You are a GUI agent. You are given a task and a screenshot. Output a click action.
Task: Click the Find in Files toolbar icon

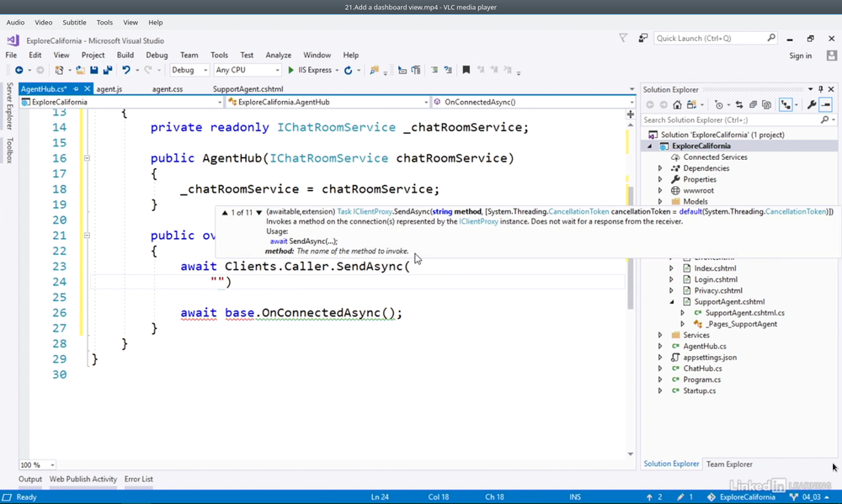[375, 71]
